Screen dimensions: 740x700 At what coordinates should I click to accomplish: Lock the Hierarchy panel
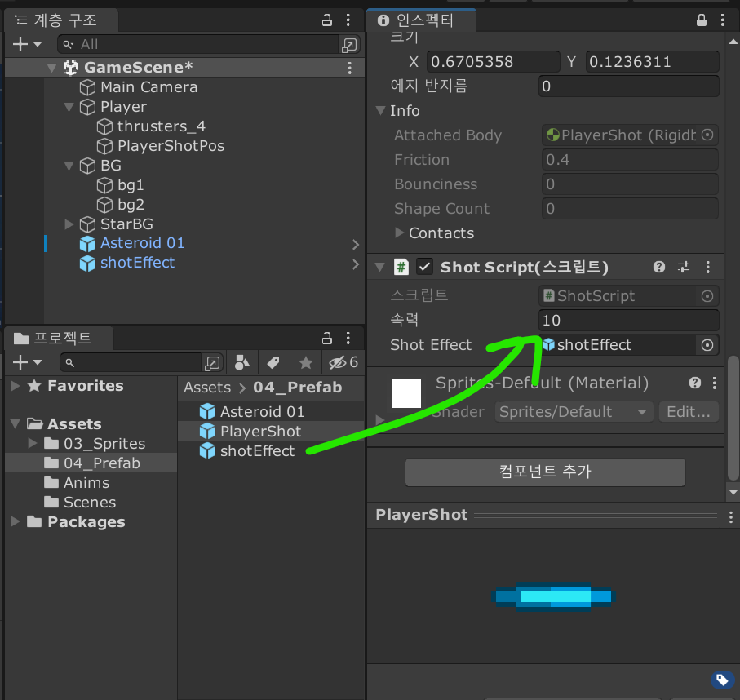coord(326,20)
